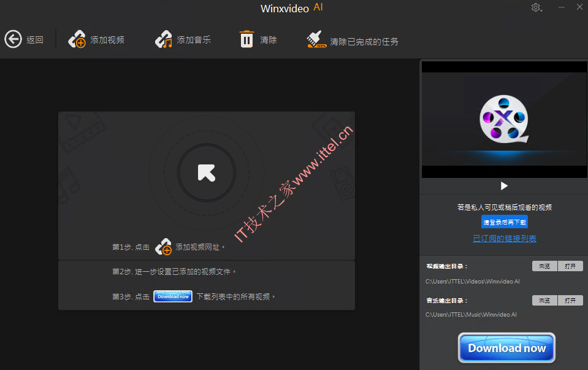The image size is (588, 370).
Task: Click the 清除 label text
Action: coord(269,40)
